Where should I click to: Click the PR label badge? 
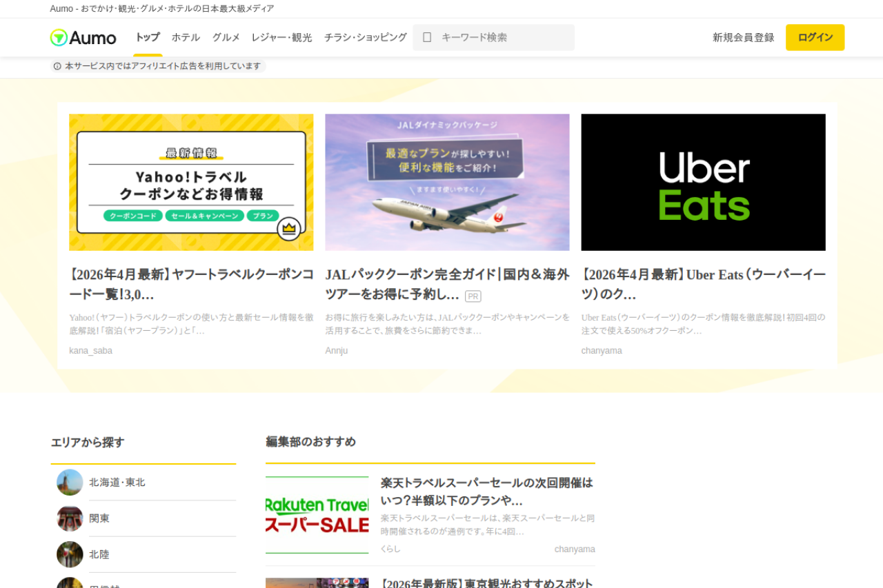click(x=473, y=296)
